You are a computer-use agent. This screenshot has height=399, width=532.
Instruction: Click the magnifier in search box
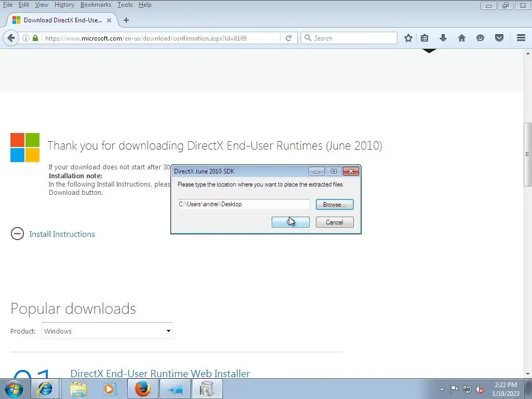(x=308, y=38)
